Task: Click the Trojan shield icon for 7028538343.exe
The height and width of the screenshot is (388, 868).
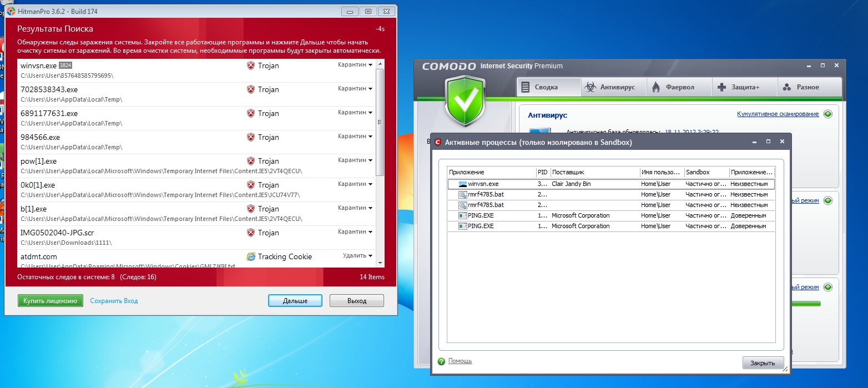Action: tap(250, 89)
